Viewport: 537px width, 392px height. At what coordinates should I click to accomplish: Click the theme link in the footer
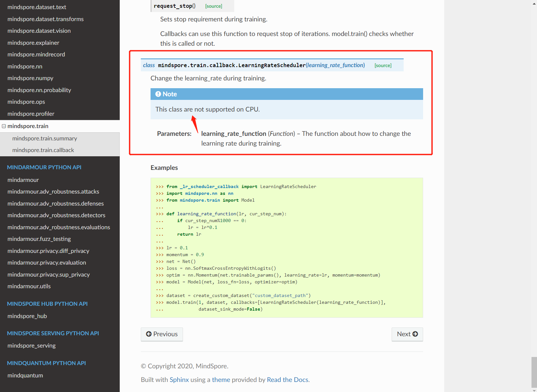(221, 380)
